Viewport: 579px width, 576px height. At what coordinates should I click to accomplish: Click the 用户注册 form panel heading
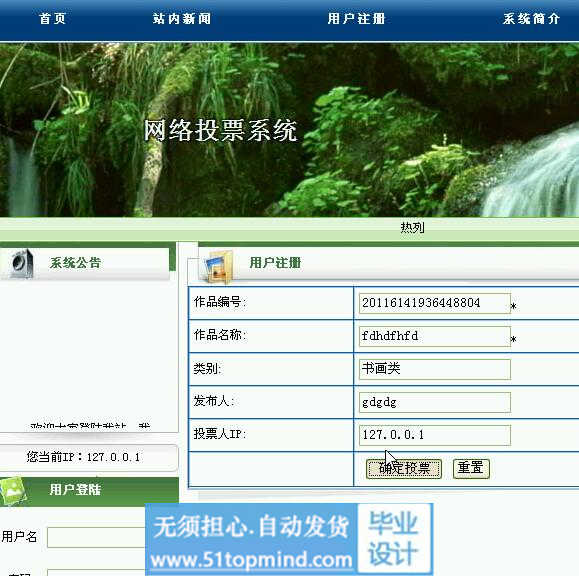(x=275, y=263)
